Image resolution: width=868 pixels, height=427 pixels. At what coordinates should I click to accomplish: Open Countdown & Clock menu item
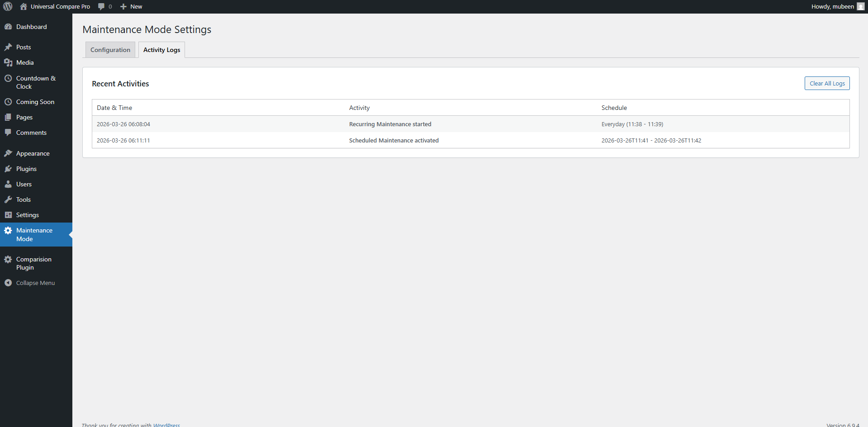tap(36, 82)
